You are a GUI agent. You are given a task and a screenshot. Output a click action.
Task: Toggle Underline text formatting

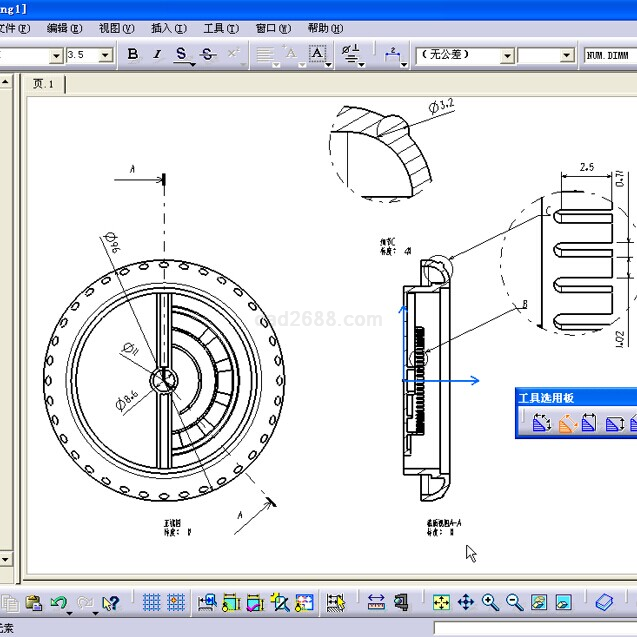(181, 55)
